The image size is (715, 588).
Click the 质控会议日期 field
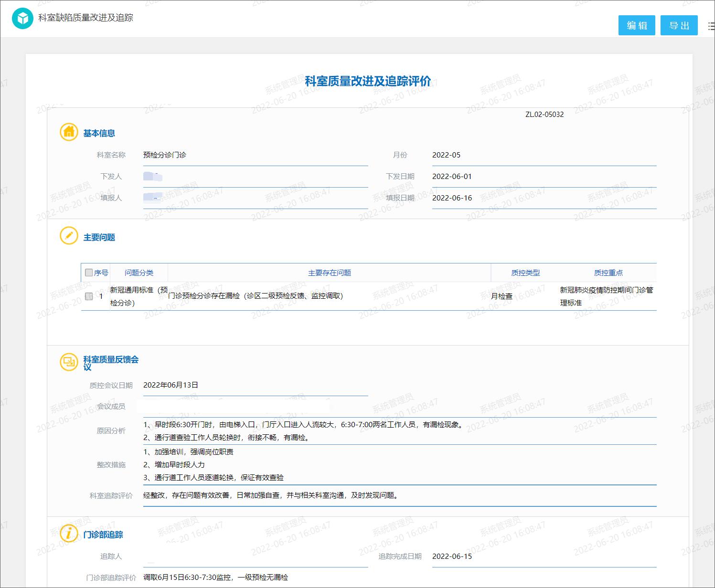(255, 385)
